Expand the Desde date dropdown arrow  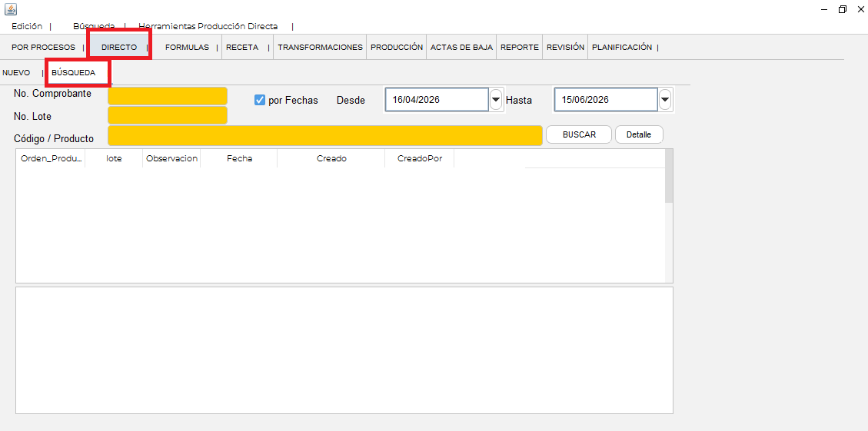496,100
